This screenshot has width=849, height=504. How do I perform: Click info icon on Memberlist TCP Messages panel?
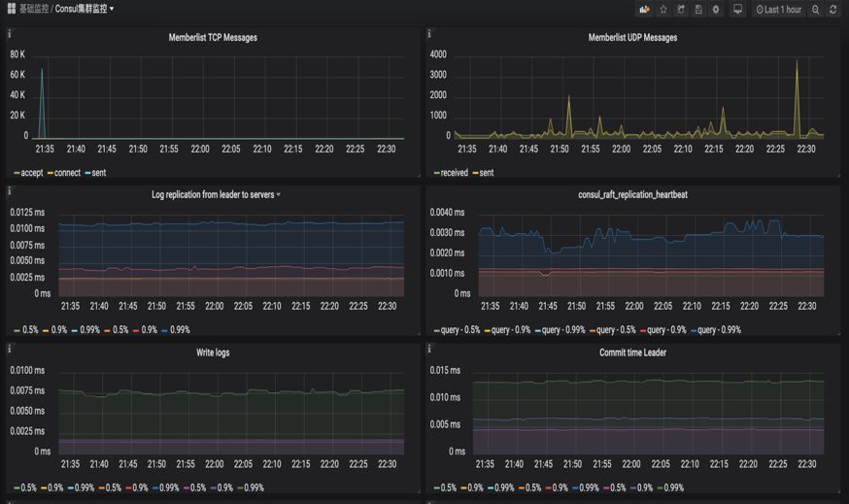click(x=10, y=34)
